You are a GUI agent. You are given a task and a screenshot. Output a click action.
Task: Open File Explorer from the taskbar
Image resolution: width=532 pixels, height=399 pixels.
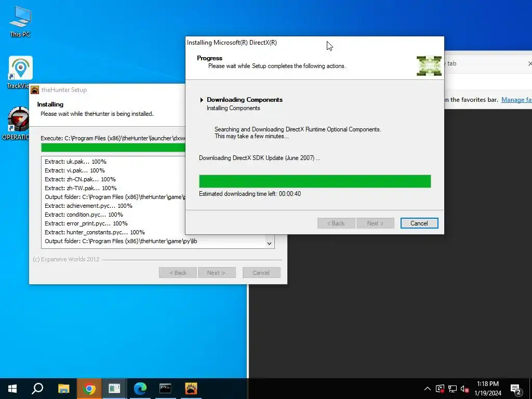pyautogui.click(x=63, y=389)
